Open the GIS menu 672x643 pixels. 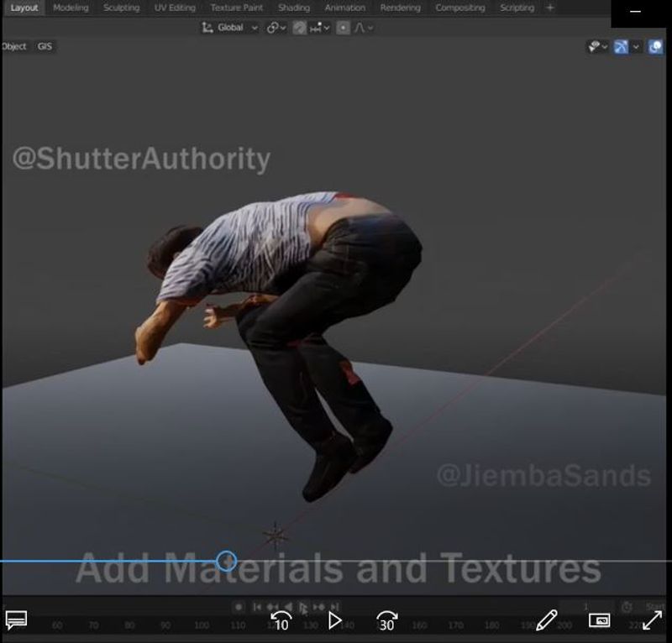point(45,46)
